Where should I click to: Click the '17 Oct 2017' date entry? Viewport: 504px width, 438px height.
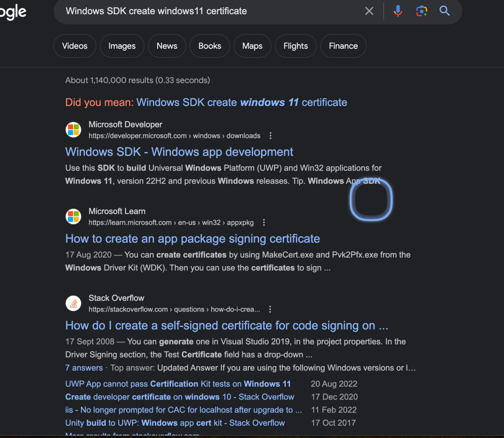tap(334, 423)
